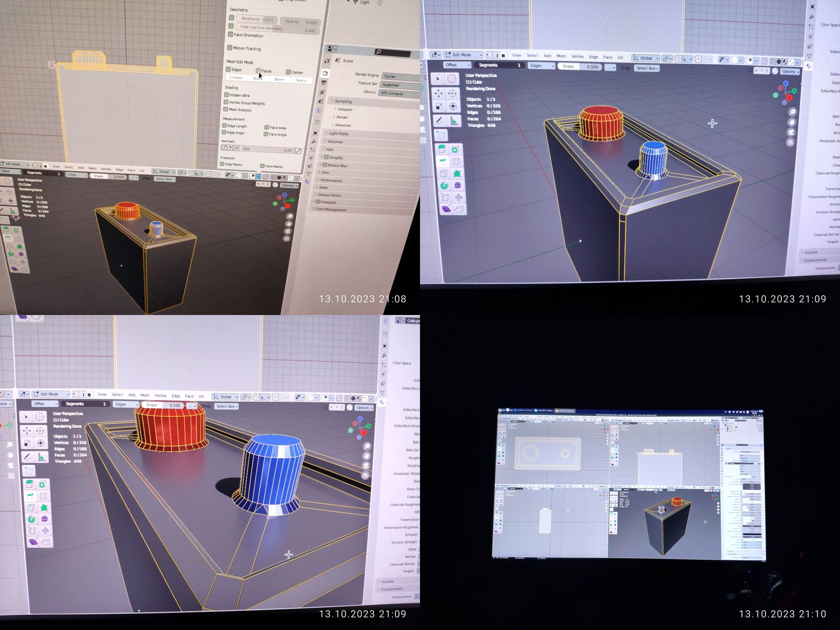Click the Shape 0.500 slider in the top-right photo

(580, 67)
